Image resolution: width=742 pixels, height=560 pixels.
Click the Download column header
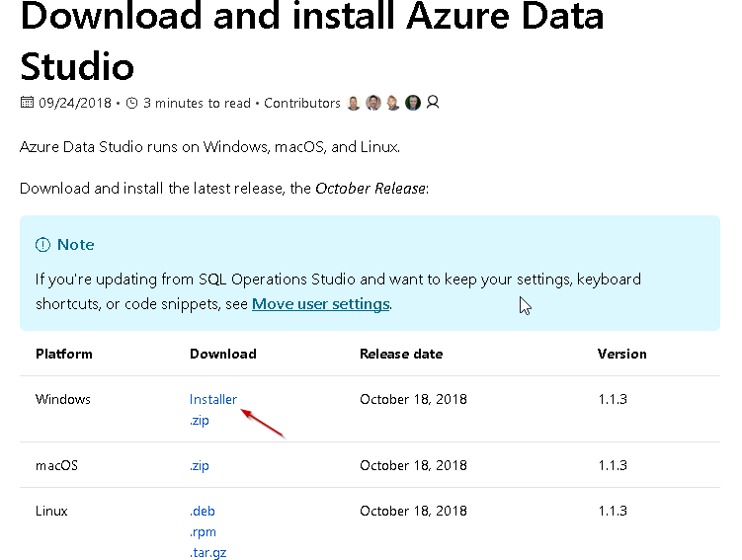[222, 354]
